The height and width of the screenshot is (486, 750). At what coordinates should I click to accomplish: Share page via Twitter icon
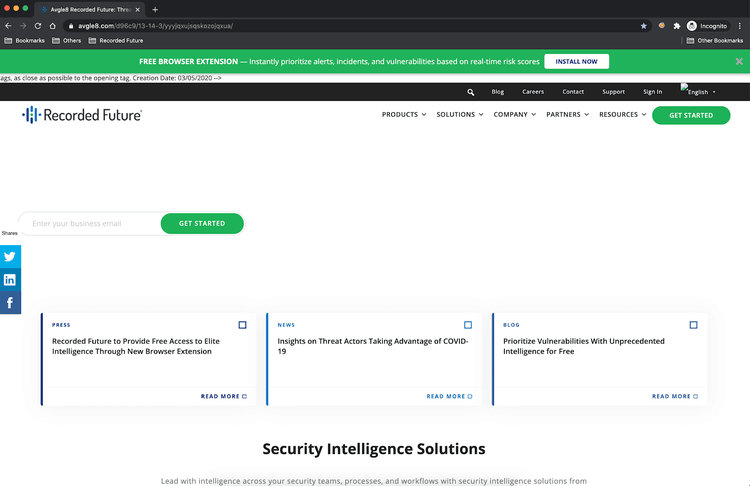pos(10,256)
